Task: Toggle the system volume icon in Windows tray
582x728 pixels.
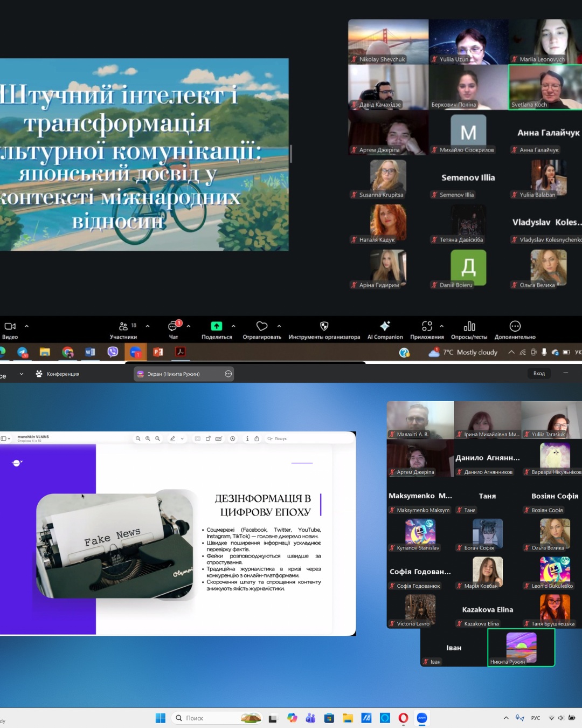Action: click(x=561, y=718)
